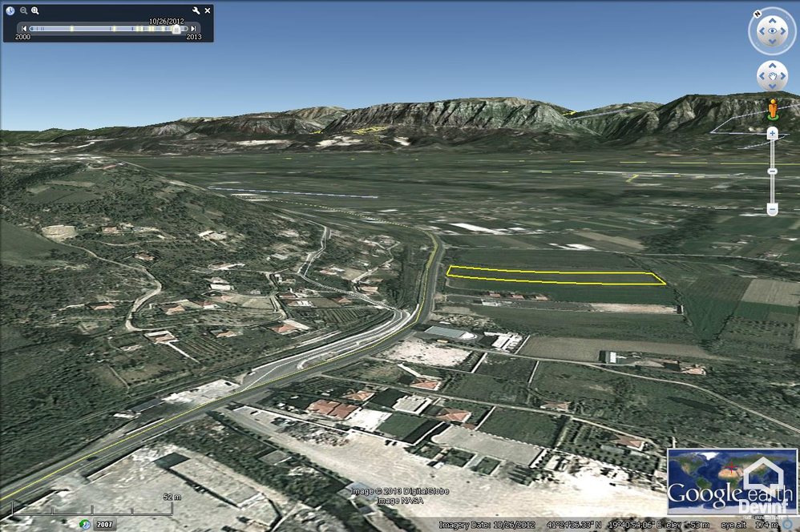Click the N north-up compass marker

point(758,14)
